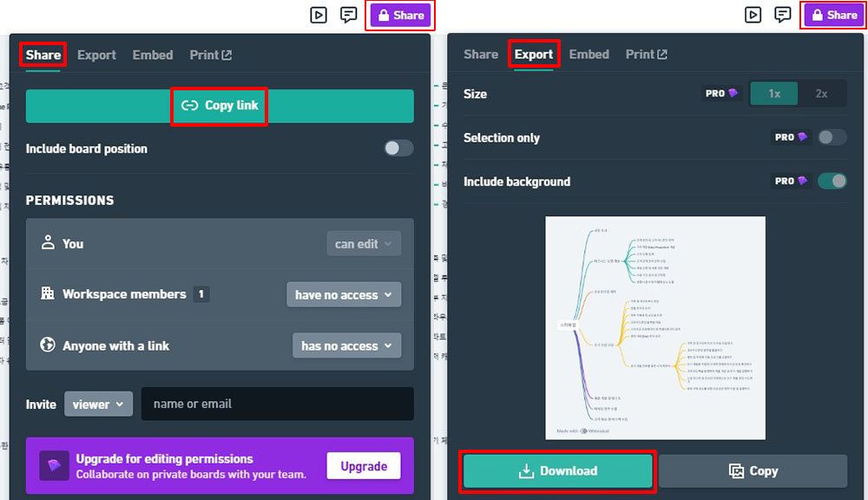
Task: Expand the Anyone with a link permission dropdown
Action: pyautogui.click(x=346, y=345)
